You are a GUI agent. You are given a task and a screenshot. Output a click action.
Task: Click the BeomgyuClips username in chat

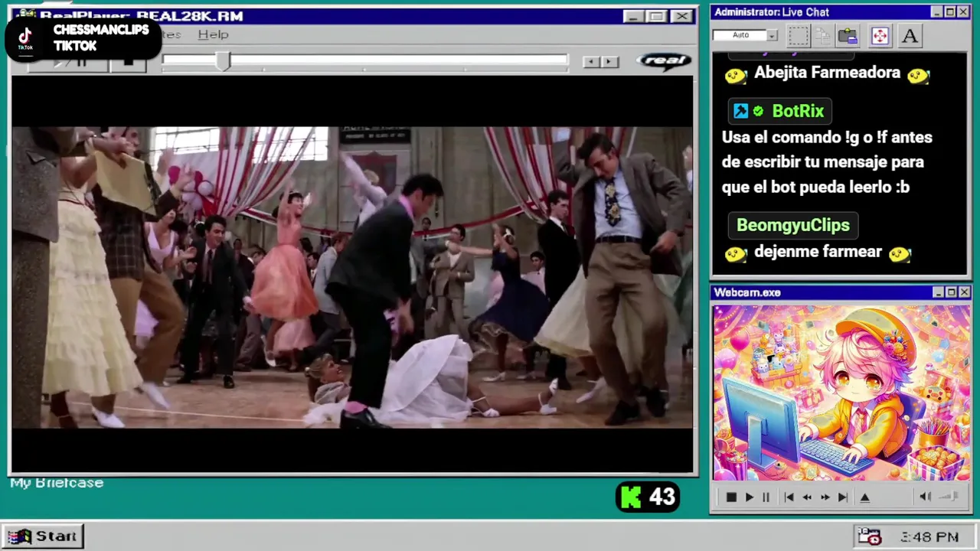(793, 225)
